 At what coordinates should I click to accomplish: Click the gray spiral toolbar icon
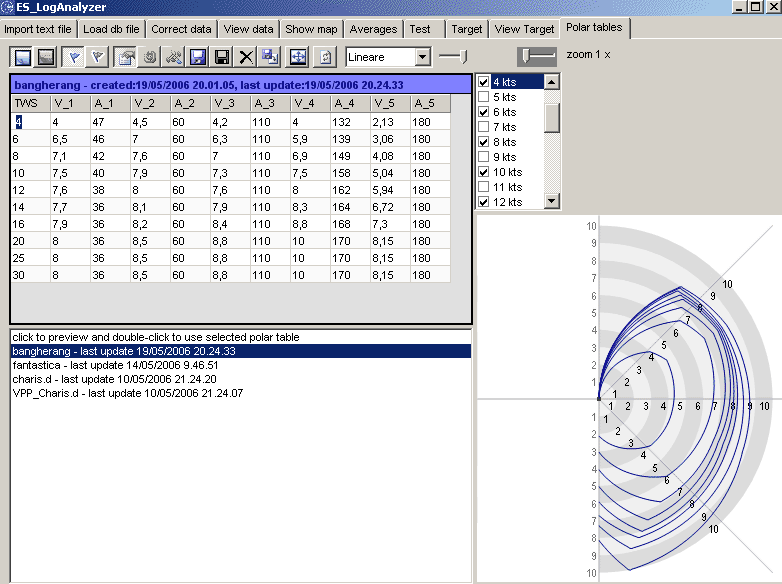coord(150,57)
